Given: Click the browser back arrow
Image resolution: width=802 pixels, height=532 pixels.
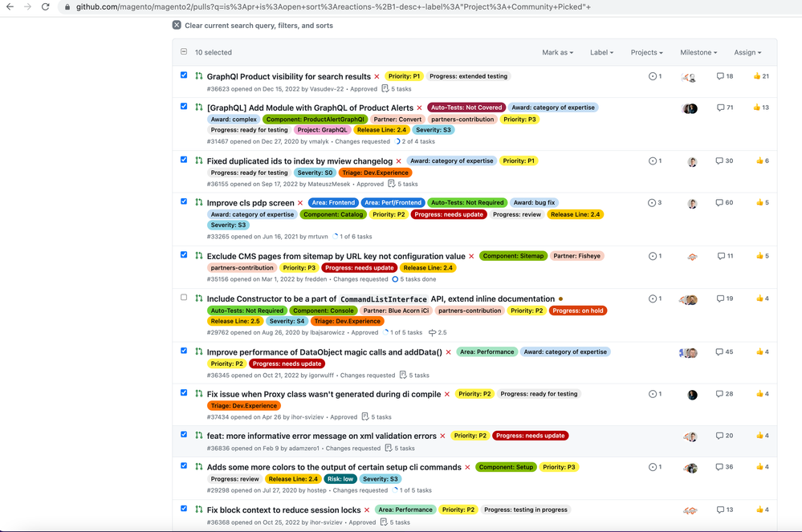Looking at the screenshot, I should pos(9,7).
